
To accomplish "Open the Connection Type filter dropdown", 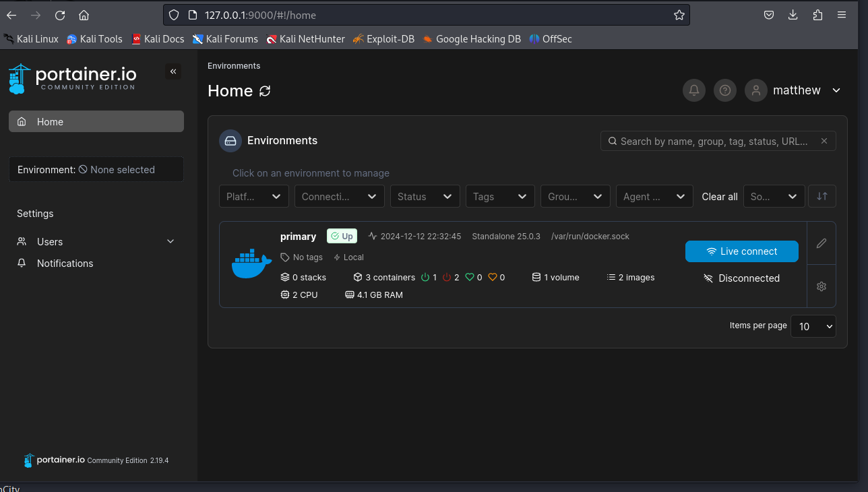I will 339,196.
